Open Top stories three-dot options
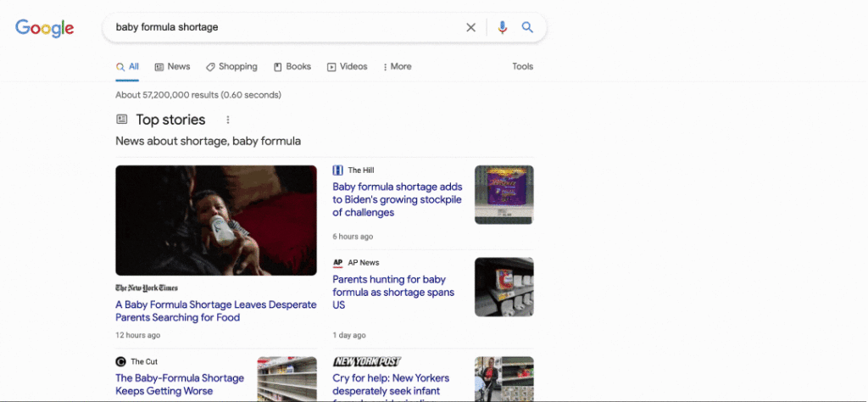The width and height of the screenshot is (868, 402). pos(227,120)
